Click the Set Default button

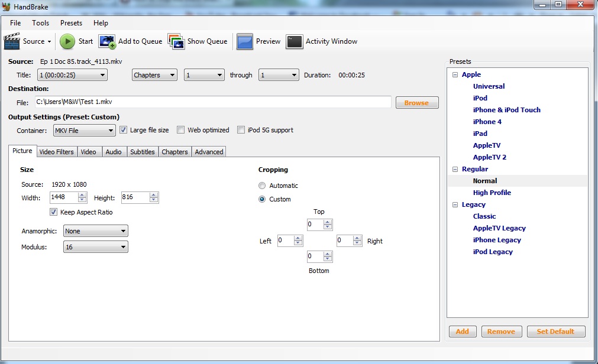pos(555,331)
